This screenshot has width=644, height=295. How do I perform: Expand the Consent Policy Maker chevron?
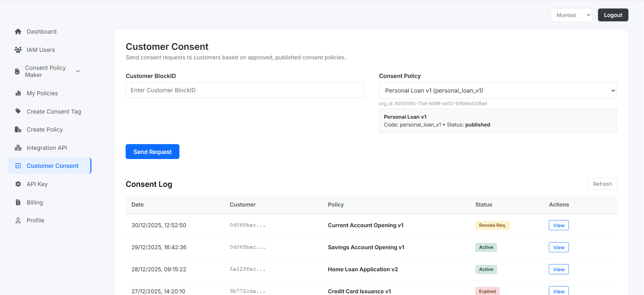pyautogui.click(x=78, y=71)
